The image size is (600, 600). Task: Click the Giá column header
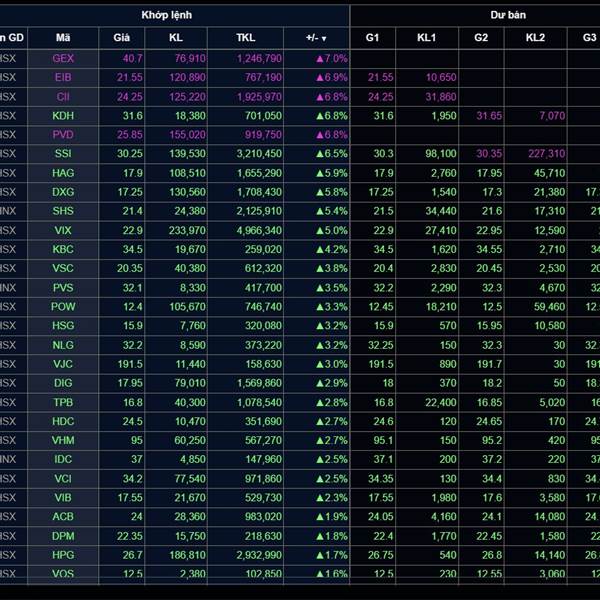pos(121,38)
